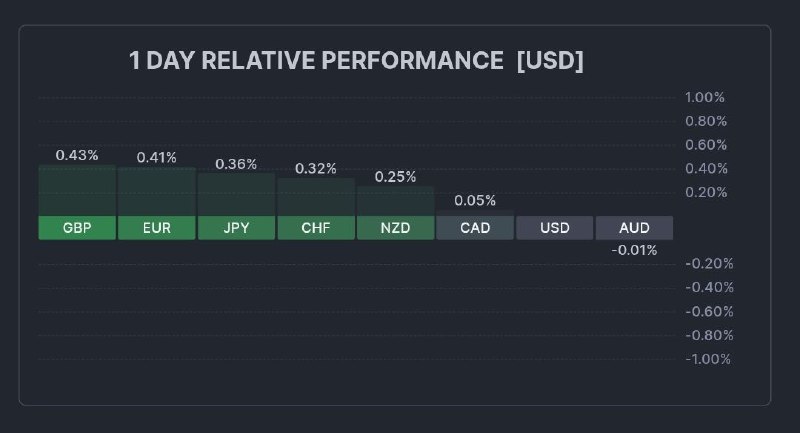Select the 0.41% value above EUR
The height and width of the screenshot is (433, 800).
click(156, 157)
